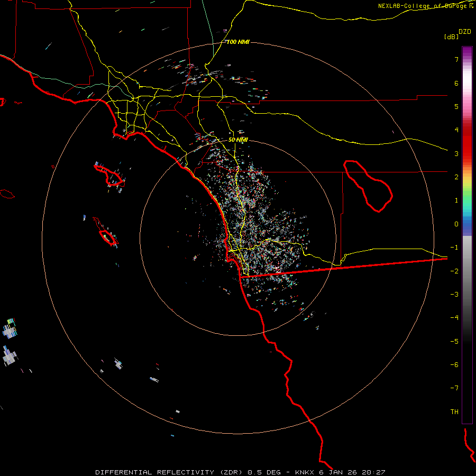The image size is (476, 476).
Task: Click the TH threshold label on the scale
Action: pyautogui.click(x=454, y=412)
